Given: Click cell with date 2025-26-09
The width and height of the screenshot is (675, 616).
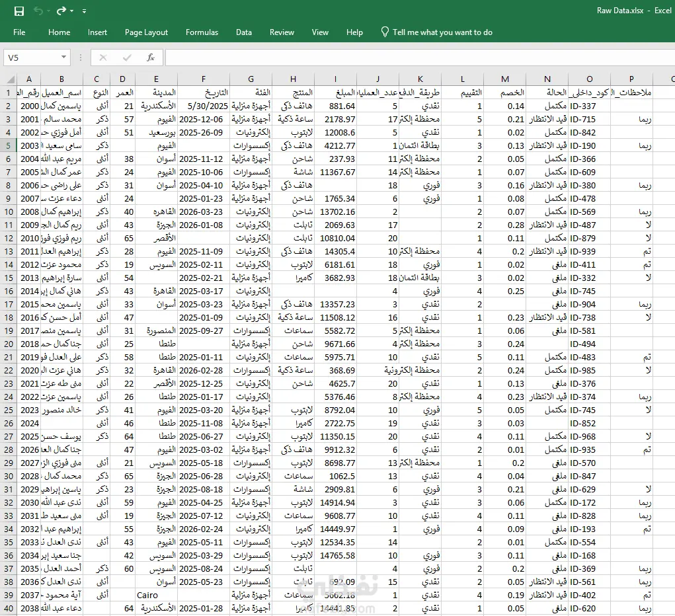Looking at the screenshot, I should coord(203,132).
